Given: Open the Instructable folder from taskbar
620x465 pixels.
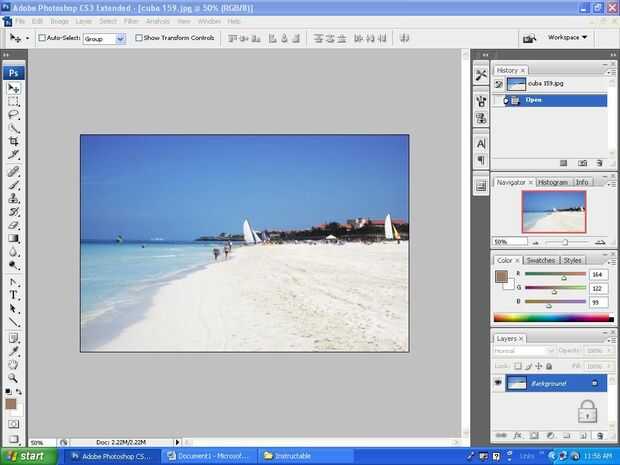Looking at the screenshot, I should point(304,456).
